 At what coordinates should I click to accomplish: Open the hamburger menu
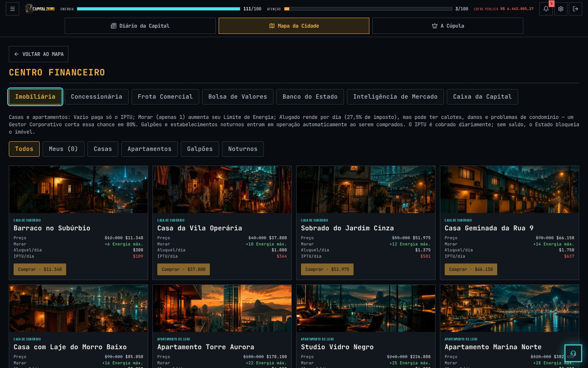click(12, 9)
